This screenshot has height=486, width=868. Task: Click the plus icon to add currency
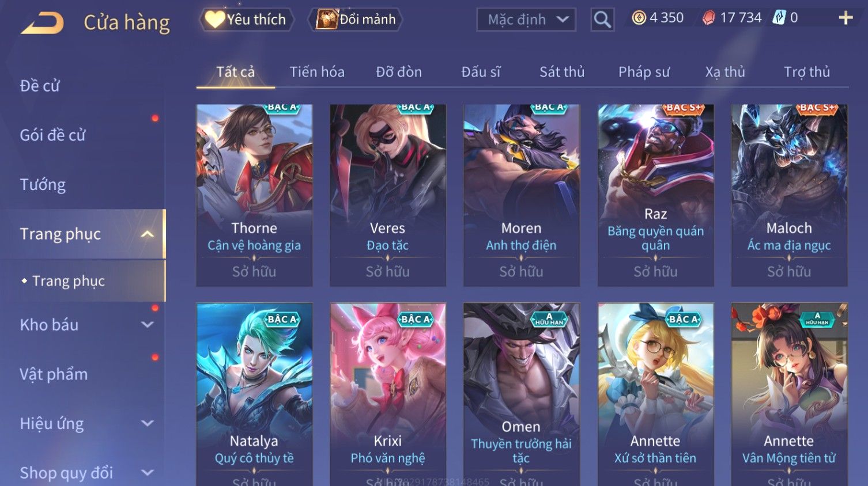coord(846,18)
